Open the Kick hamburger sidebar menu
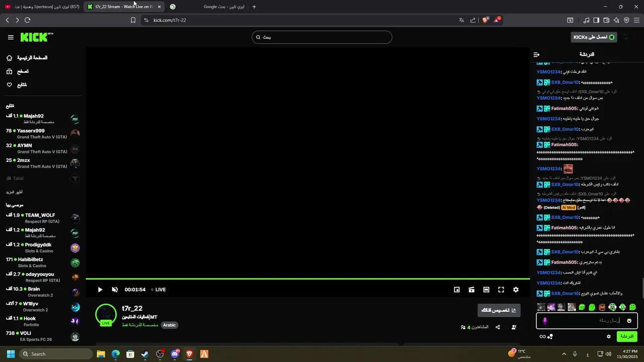 (11, 37)
